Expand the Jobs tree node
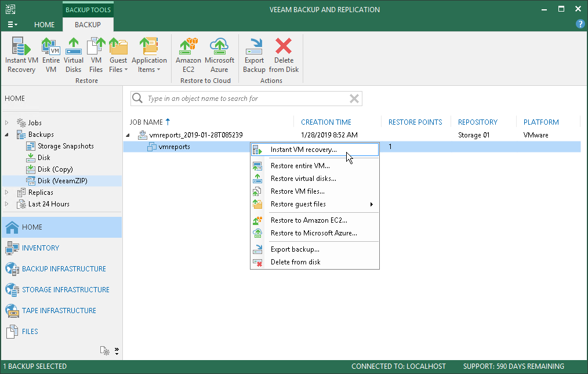The height and width of the screenshot is (374, 588). click(x=7, y=123)
